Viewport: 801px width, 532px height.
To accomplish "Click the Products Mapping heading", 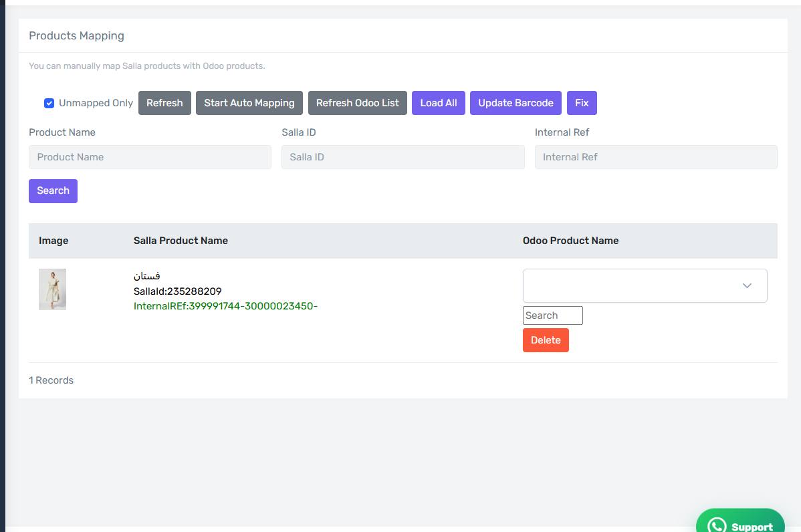I will pos(77,35).
